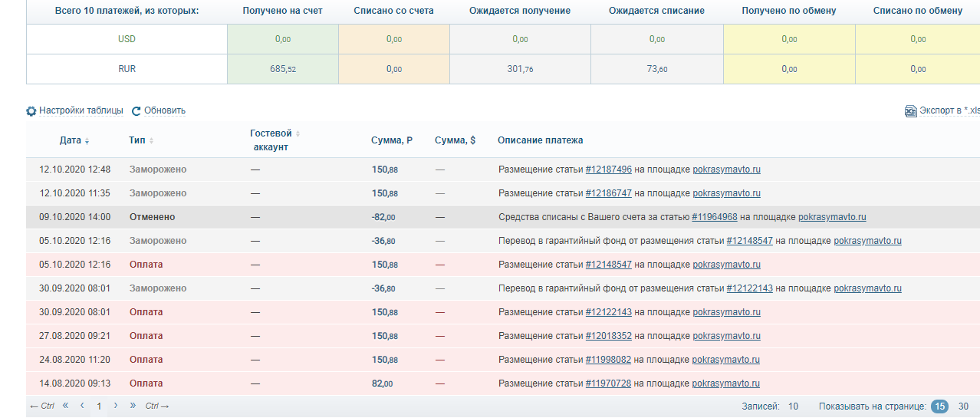Viewport: 980px width, 418px height.
Task: Click the Экспорт в *.xls link
Action: point(949,110)
